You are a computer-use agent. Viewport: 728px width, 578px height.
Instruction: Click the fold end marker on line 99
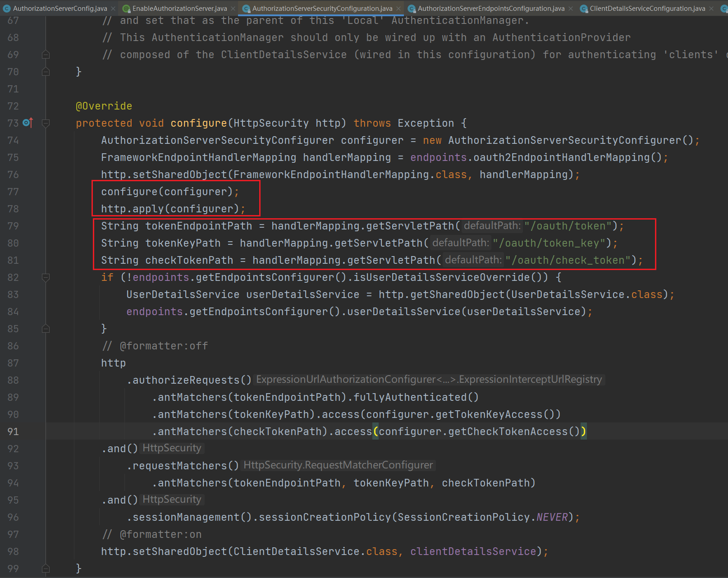(x=46, y=568)
